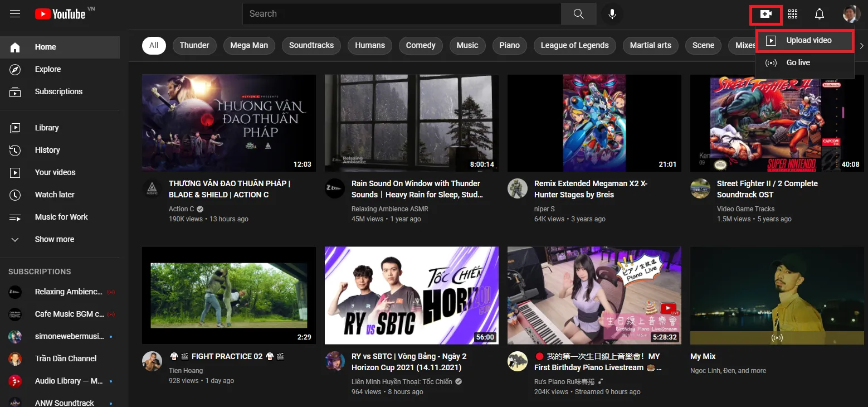Click niper S channel avatar

click(518, 188)
